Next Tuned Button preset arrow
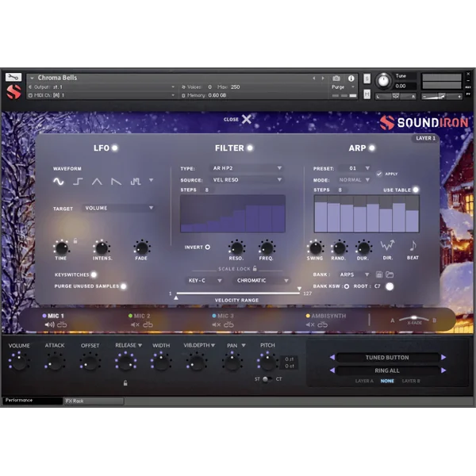Image resolution: width=476 pixels, height=476 pixels. [443, 357]
